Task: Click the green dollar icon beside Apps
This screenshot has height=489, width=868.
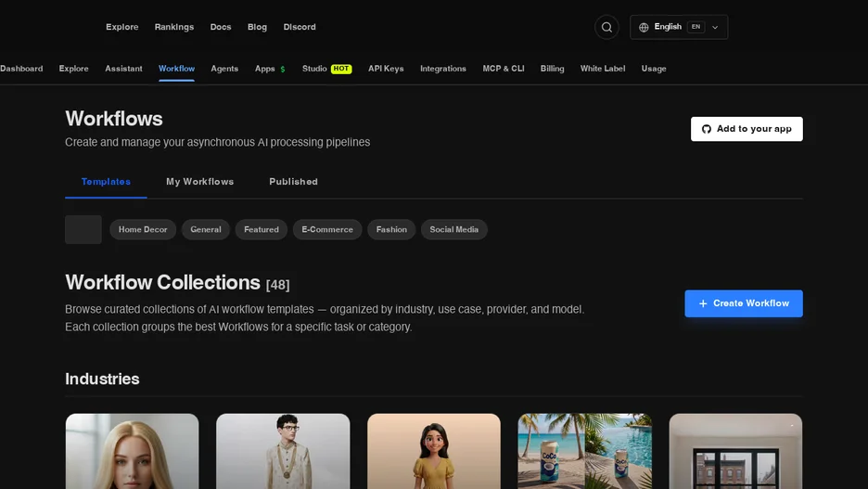Action: (x=283, y=70)
